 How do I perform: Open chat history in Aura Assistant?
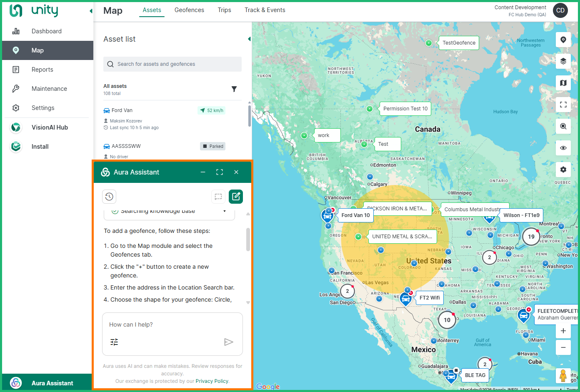click(109, 197)
